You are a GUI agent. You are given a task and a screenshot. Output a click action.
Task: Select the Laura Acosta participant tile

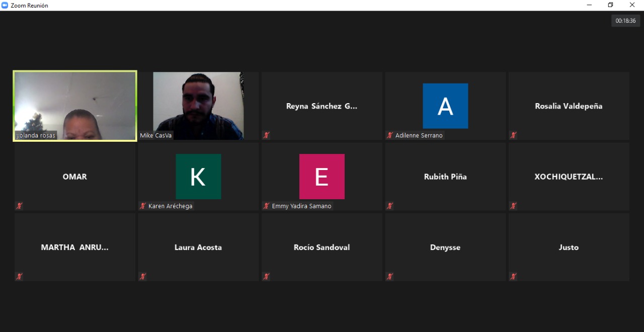(x=198, y=247)
